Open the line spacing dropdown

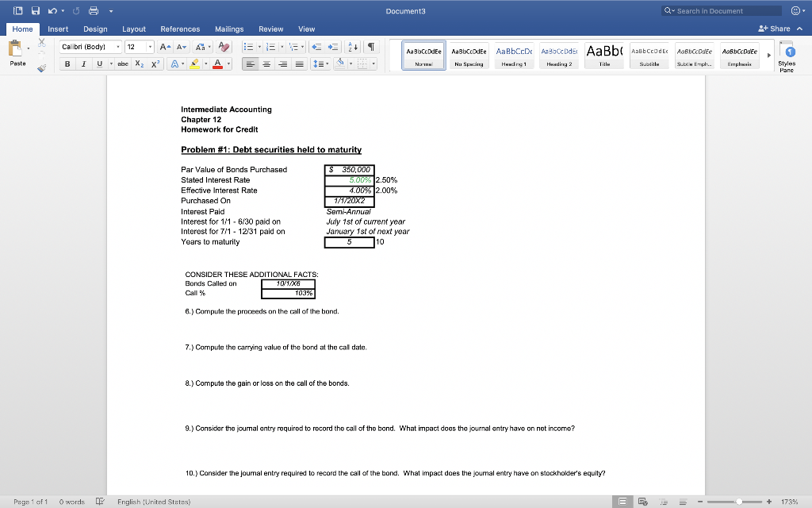click(325, 63)
